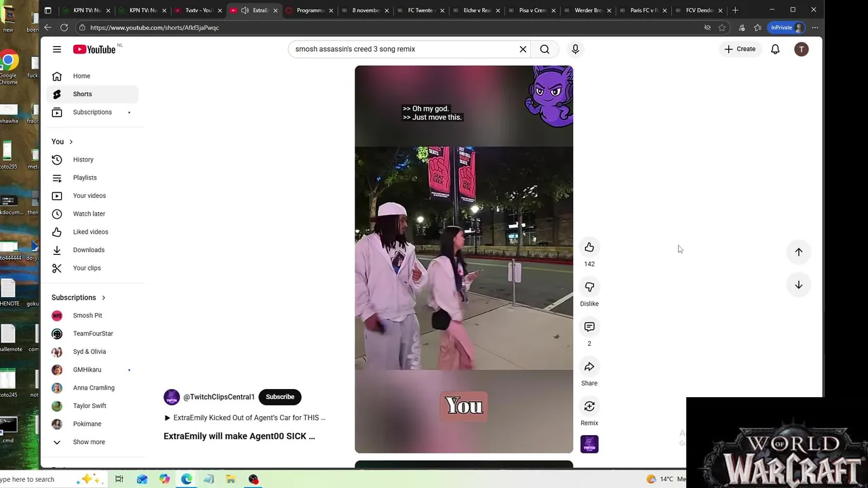Open the Edge tab actions menu icon
The width and height of the screenshot is (868, 488).
[47, 10]
